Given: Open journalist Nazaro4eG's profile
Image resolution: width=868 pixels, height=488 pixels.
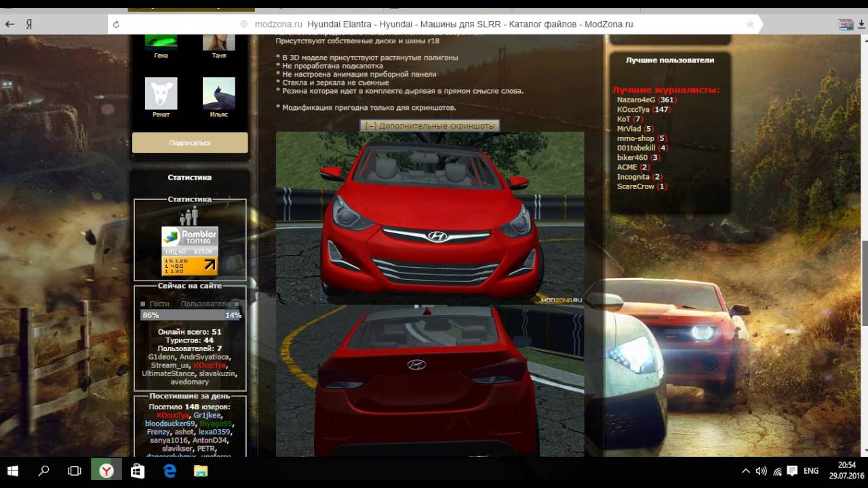Looking at the screenshot, I should pyautogui.click(x=636, y=100).
